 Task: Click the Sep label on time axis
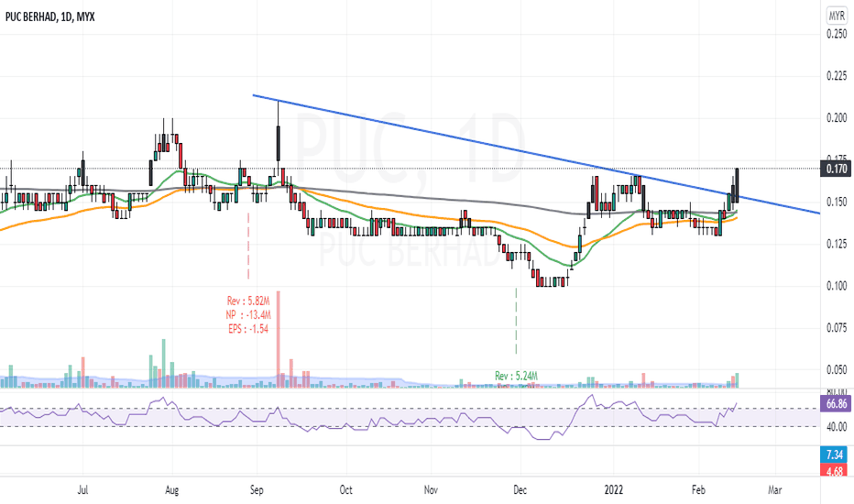pyautogui.click(x=257, y=490)
